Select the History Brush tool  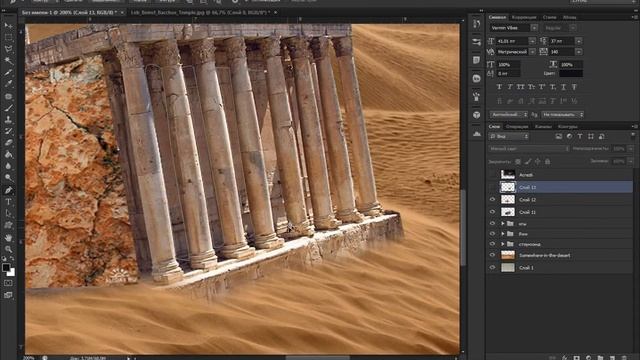pos(8,131)
